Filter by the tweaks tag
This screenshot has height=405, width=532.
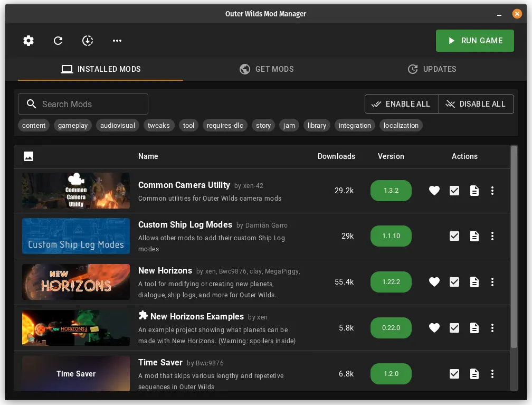(159, 125)
